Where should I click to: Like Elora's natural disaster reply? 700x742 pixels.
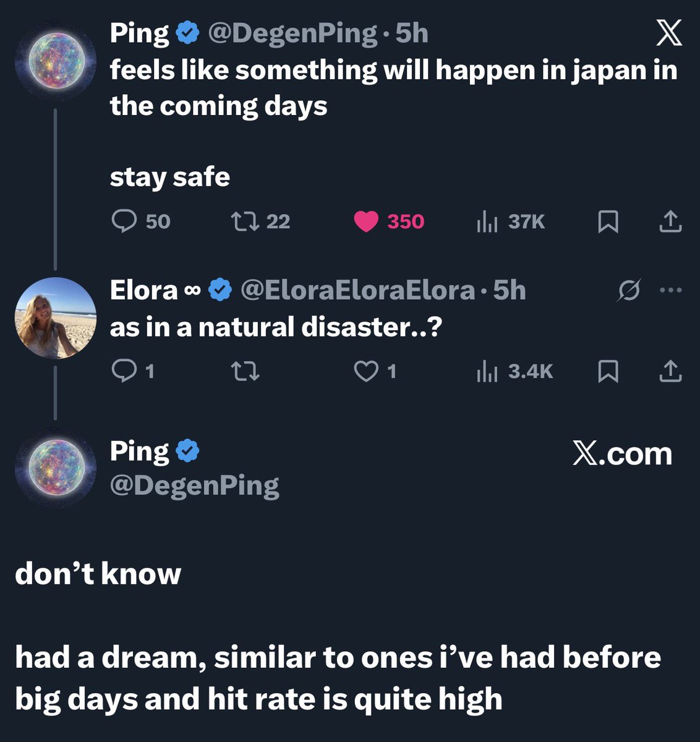pos(366,371)
